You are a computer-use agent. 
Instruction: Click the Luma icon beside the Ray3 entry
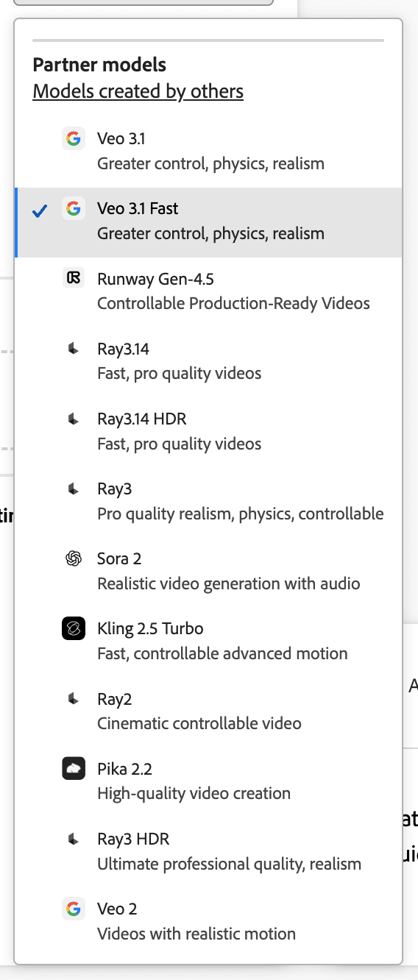click(x=74, y=489)
